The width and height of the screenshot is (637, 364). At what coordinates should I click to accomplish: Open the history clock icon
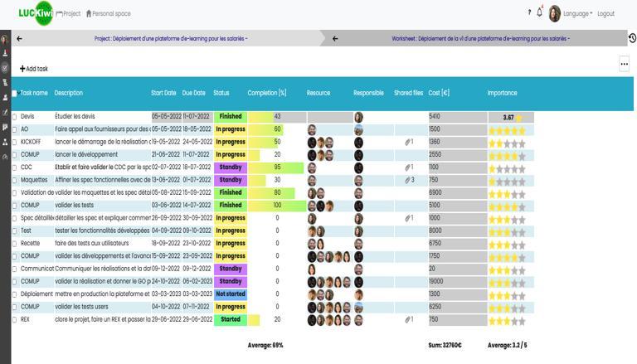(x=632, y=38)
